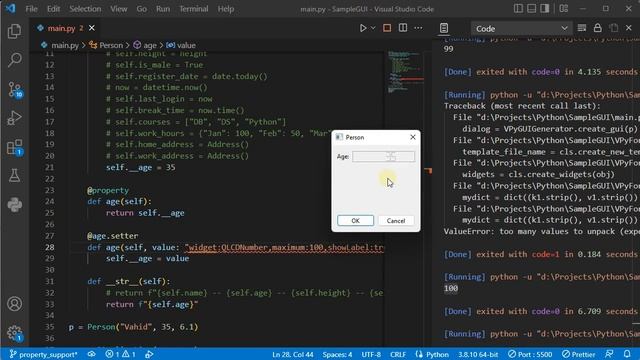Synchronize changes cloud icon in status bar

[x=91, y=354]
